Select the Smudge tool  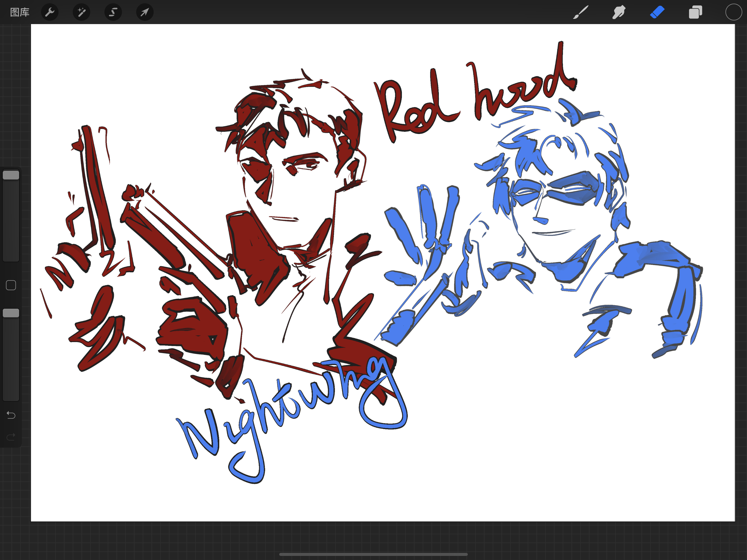point(619,13)
